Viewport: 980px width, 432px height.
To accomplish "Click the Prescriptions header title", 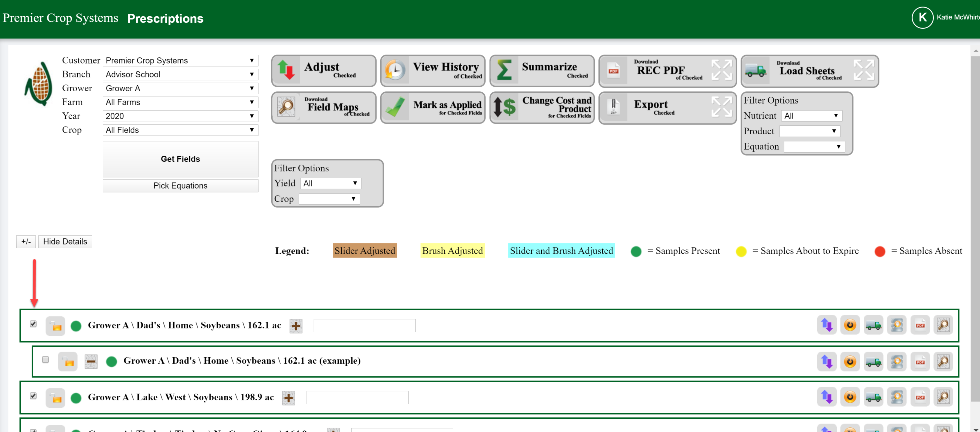I will click(165, 18).
